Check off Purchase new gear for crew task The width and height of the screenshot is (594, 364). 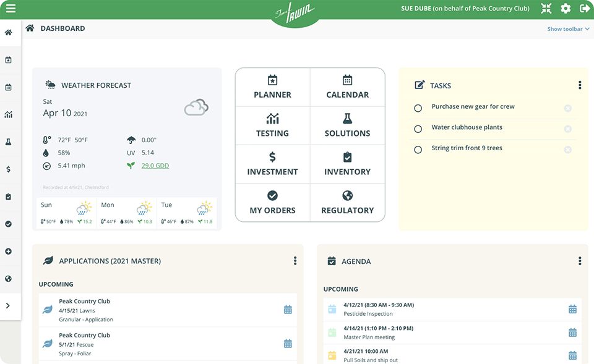pyautogui.click(x=418, y=108)
